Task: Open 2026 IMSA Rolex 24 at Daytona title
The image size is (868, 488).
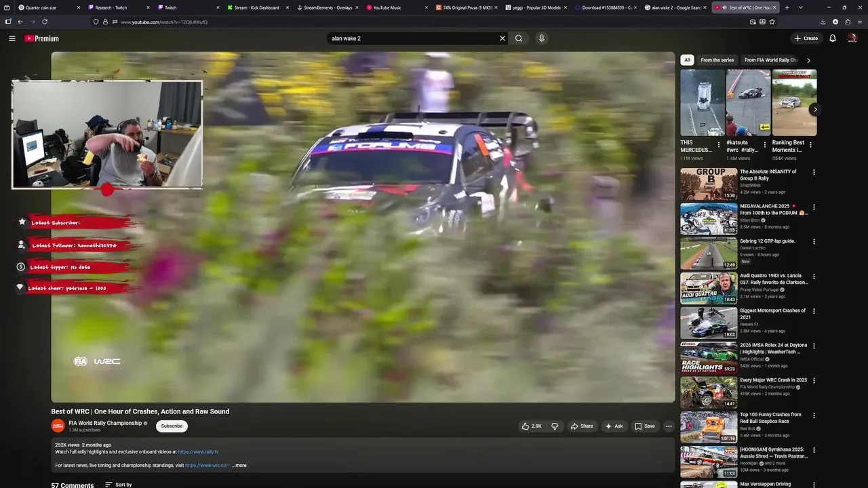Action: [x=774, y=348]
